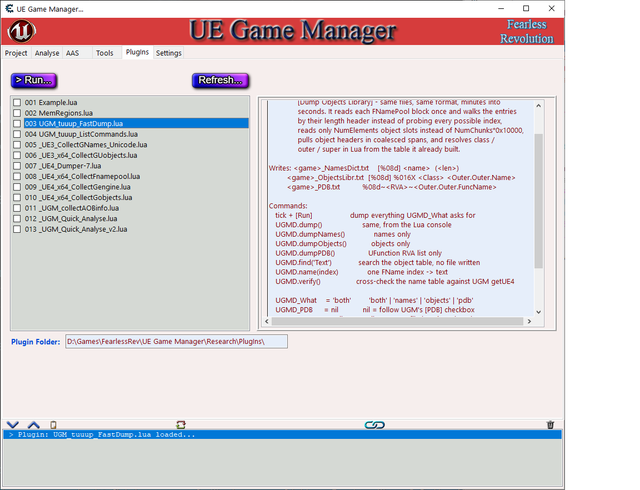640x490 pixels.
Task: Click the Plugin Folder: label
Action: pyautogui.click(x=36, y=342)
